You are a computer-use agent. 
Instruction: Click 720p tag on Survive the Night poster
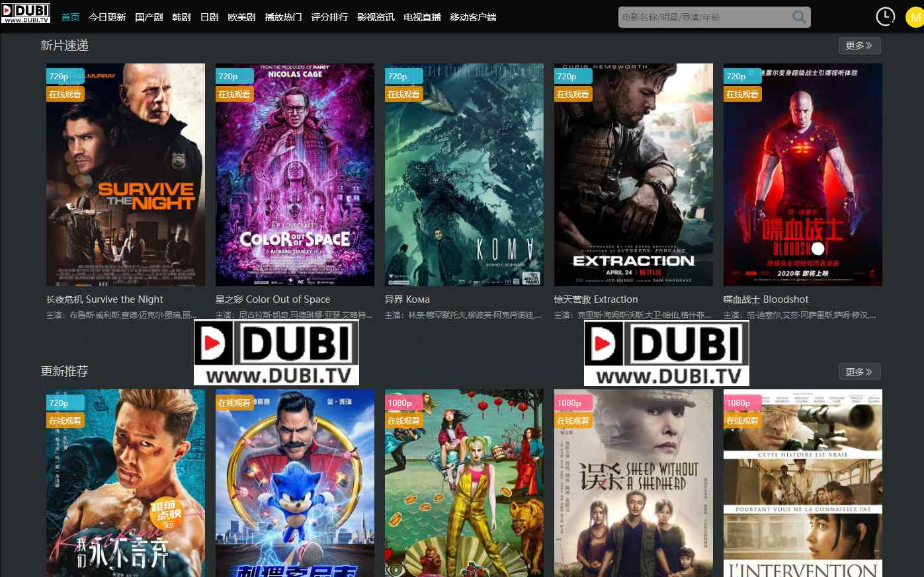click(65, 77)
